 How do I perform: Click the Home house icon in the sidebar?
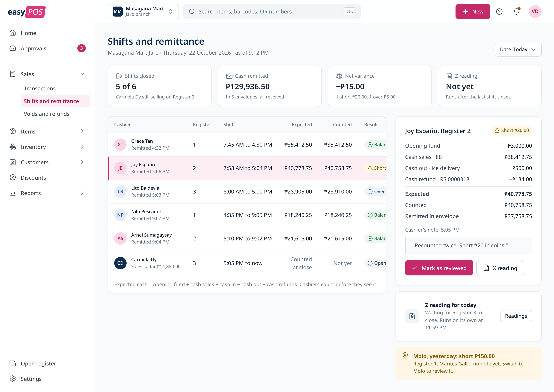[x=13, y=33]
